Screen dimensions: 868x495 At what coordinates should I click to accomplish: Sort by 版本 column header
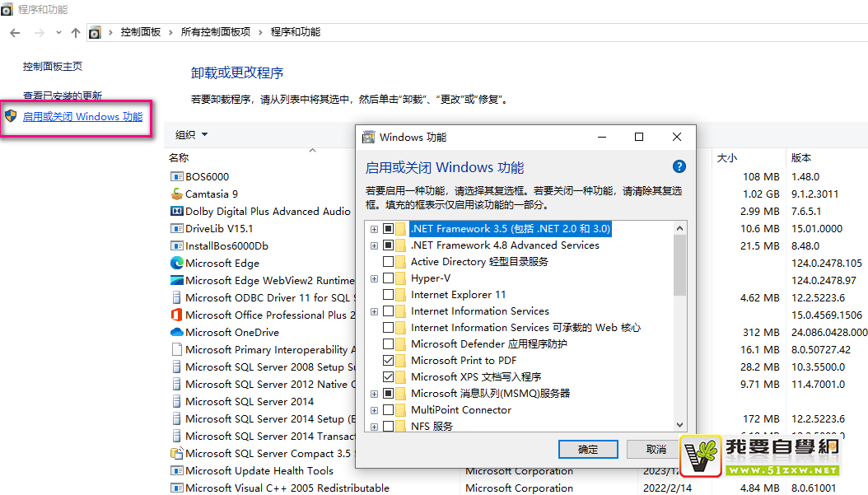(x=801, y=158)
